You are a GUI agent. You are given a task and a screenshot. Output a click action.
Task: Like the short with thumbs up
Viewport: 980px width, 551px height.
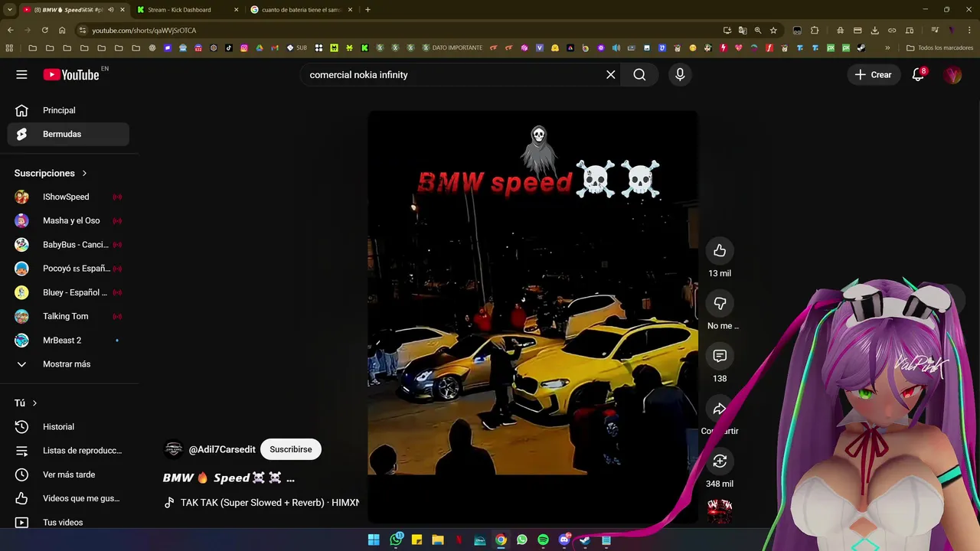coord(720,250)
